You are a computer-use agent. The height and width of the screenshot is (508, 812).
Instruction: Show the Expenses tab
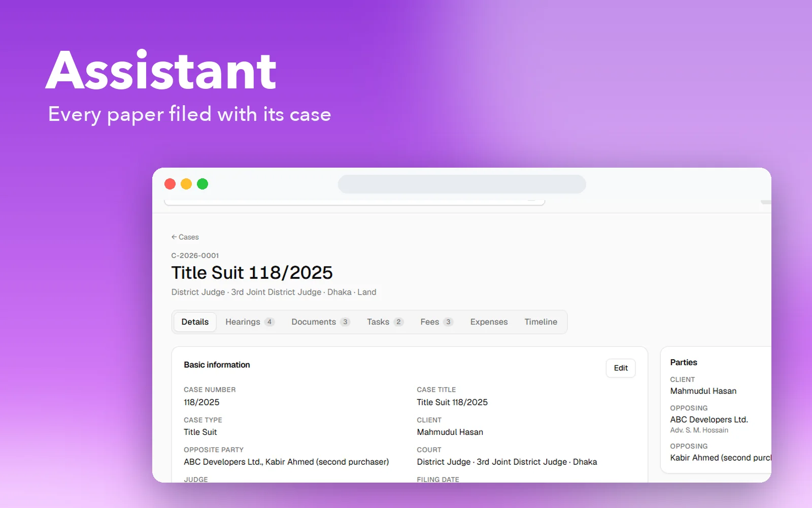point(489,322)
